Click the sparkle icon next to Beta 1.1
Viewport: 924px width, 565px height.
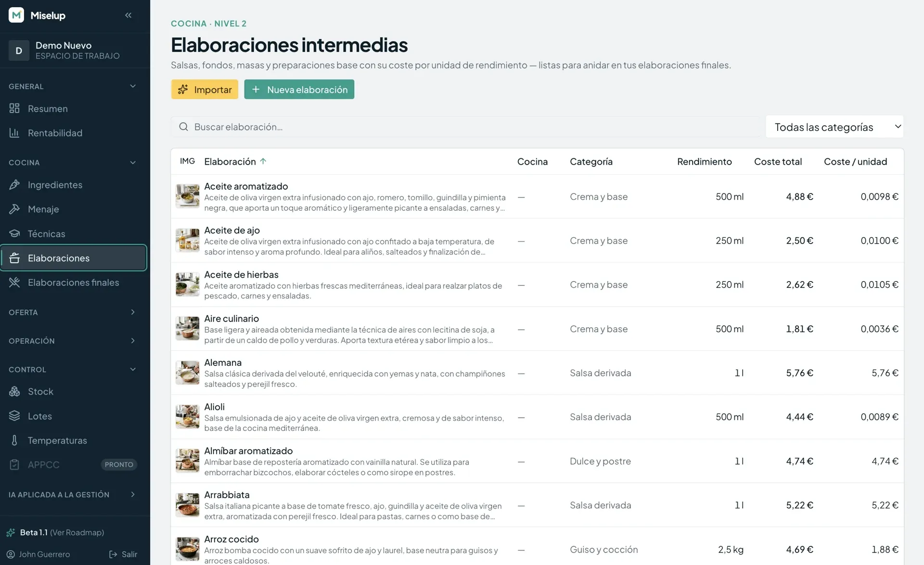pyautogui.click(x=11, y=532)
